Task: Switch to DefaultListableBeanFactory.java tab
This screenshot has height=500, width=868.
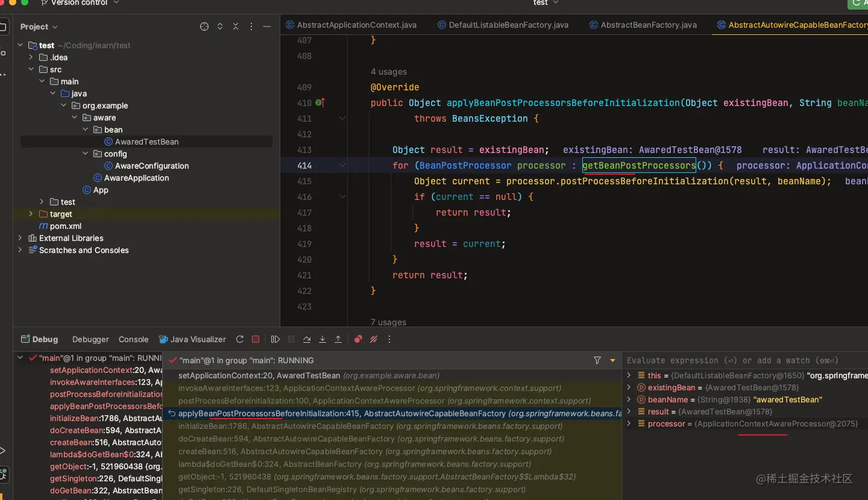Action: (508, 25)
